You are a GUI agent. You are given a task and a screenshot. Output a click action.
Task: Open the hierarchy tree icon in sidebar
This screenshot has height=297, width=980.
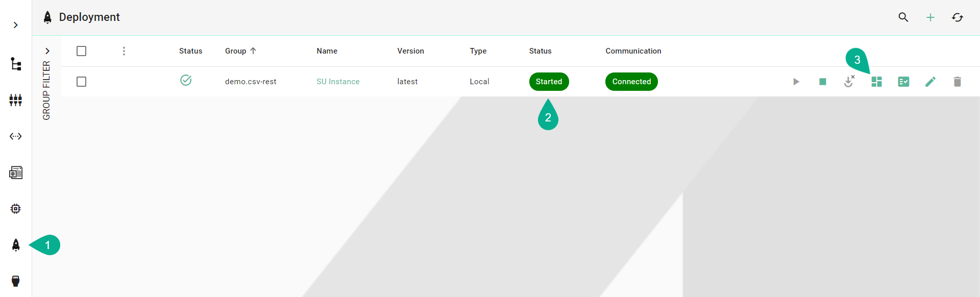click(x=16, y=64)
